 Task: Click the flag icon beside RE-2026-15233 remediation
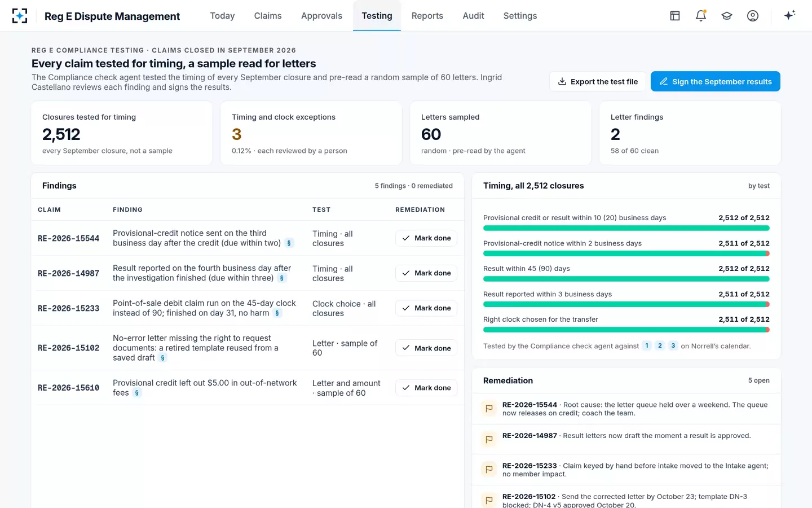pos(489,469)
